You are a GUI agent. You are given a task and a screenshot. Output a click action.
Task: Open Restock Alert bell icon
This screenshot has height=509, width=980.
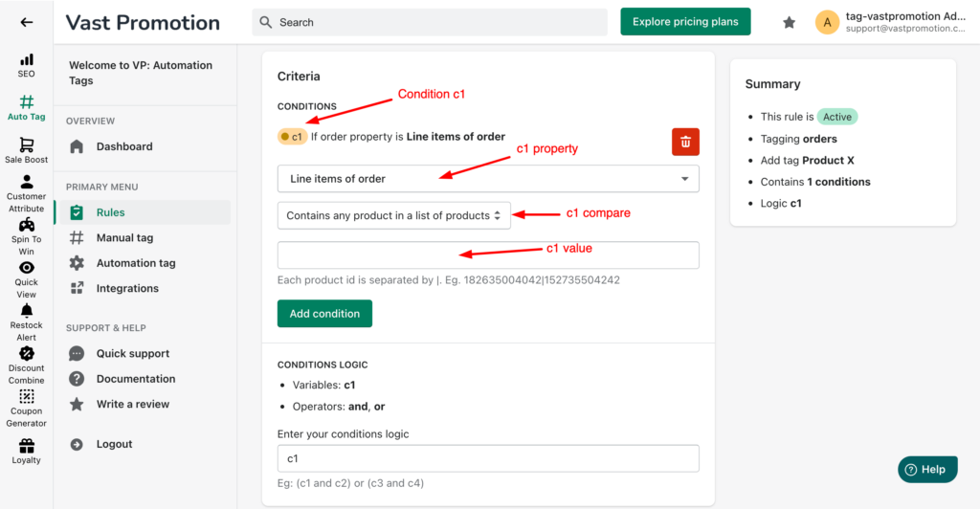pos(26,310)
